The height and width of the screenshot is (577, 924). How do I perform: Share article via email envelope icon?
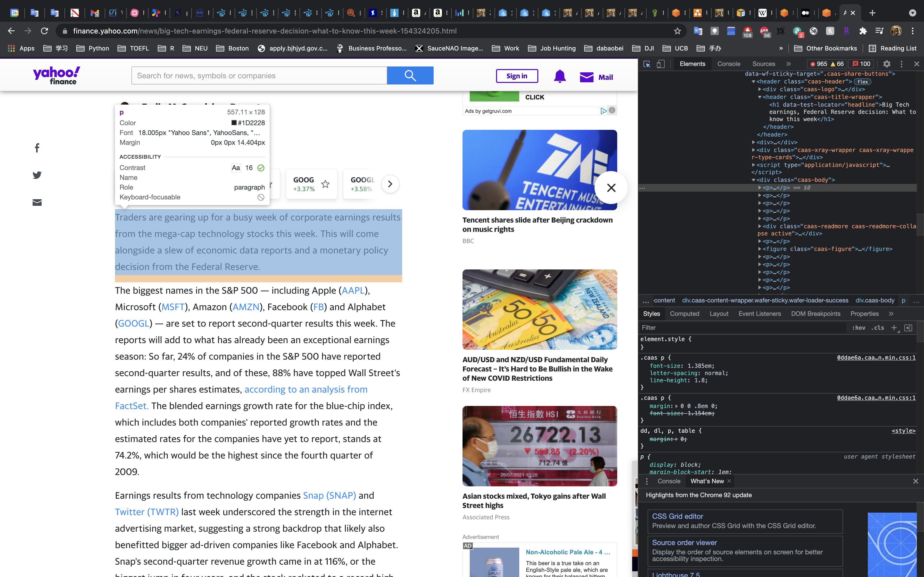click(x=37, y=202)
